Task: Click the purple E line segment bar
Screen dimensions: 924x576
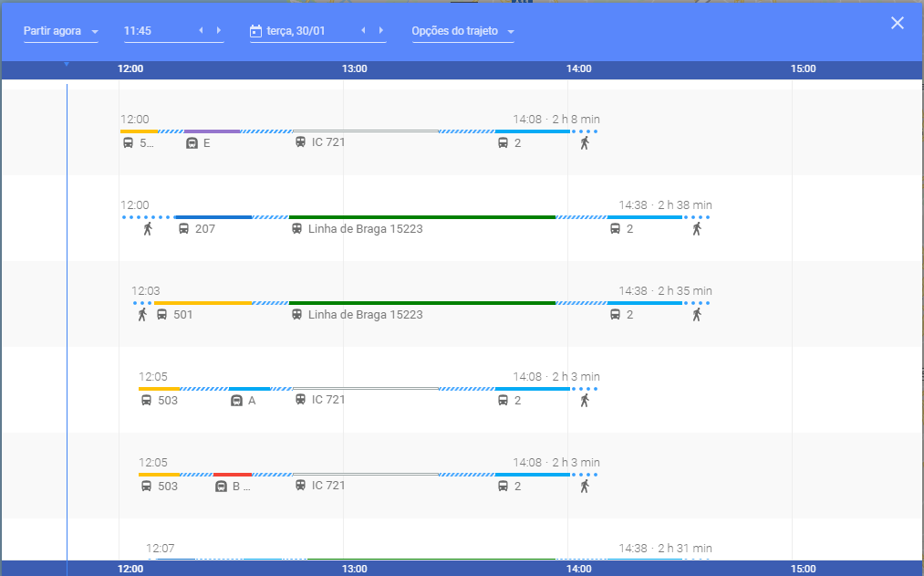Action: pyautogui.click(x=212, y=131)
